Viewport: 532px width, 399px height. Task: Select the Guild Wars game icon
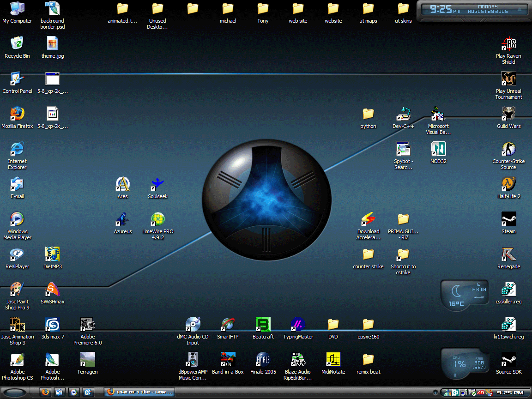click(508, 114)
